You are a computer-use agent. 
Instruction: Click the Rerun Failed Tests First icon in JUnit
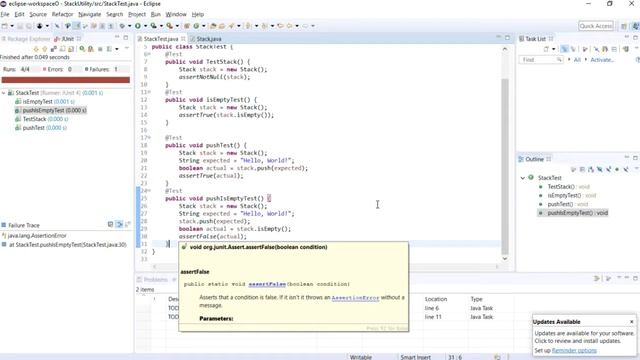[x=90, y=49]
